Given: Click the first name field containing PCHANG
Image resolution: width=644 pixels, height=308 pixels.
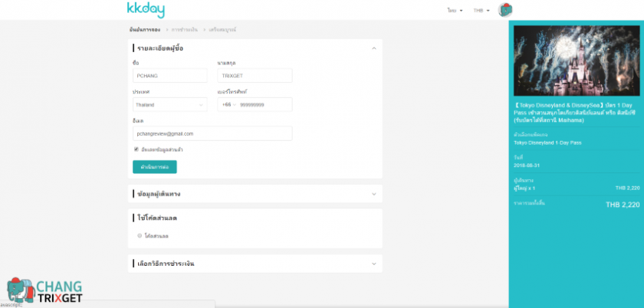Looking at the screenshot, I should (169, 76).
